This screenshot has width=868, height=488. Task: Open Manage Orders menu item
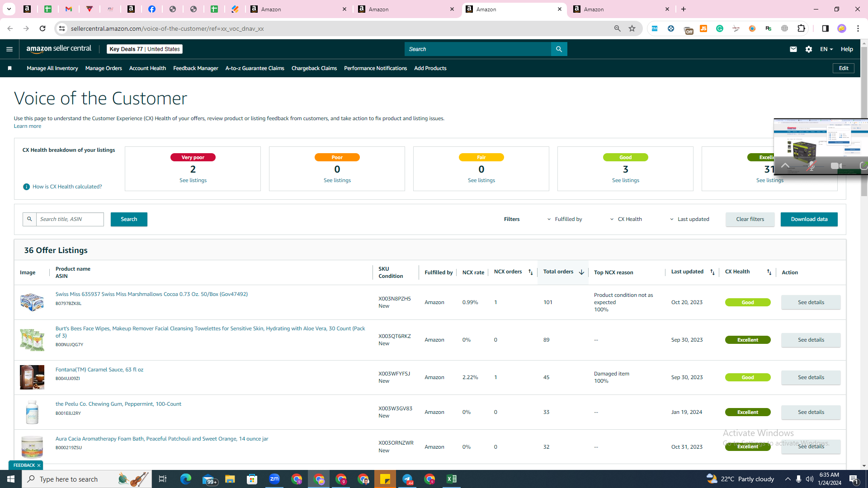(x=104, y=68)
